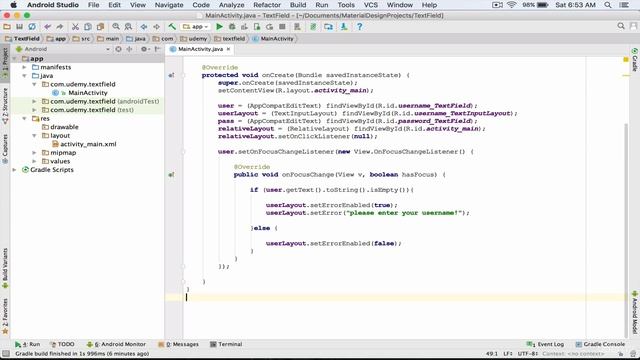Open the Run tool window

pos(27,344)
